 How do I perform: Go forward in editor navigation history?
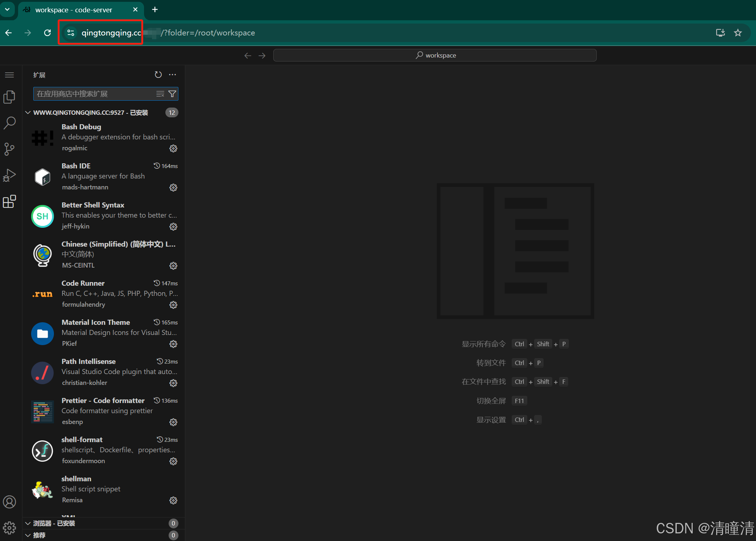(x=262, y=55)
